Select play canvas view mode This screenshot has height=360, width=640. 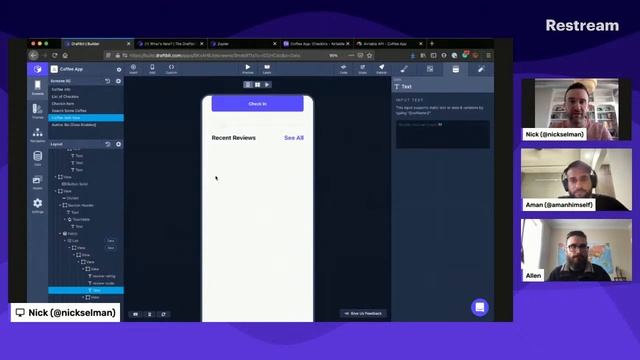pyautogui.click(x=267, y=84)
